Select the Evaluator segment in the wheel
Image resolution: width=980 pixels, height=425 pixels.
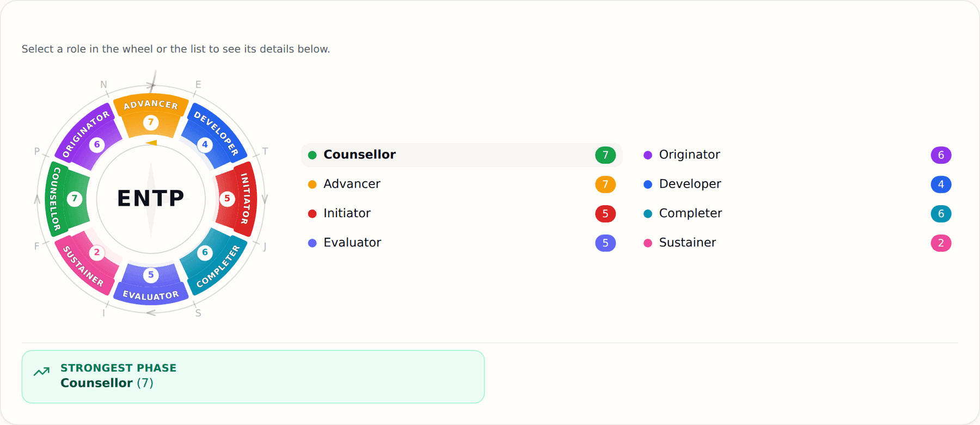pyautogui.click(x=151, y=284)
